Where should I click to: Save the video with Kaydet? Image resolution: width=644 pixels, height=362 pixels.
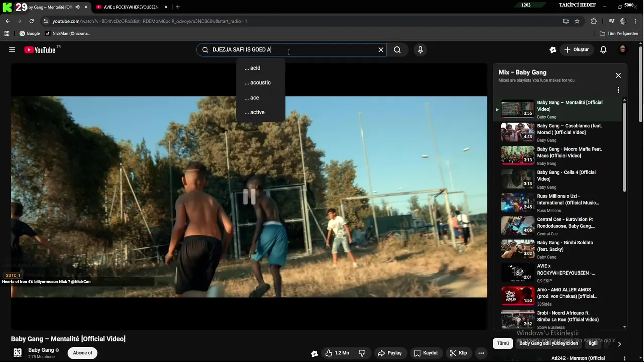coord(426,353)
